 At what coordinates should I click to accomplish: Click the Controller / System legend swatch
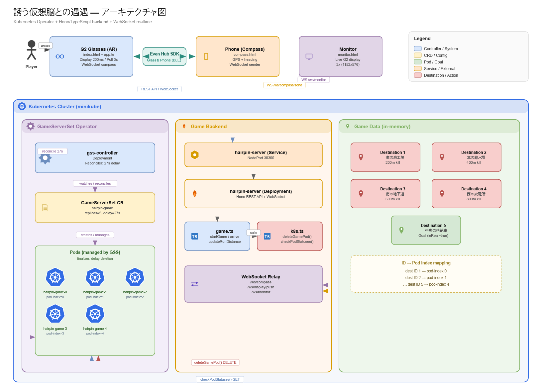418,49
